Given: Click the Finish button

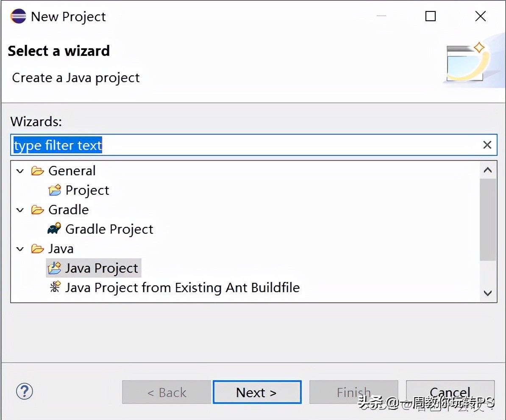Looking at the screenshot, I should point(353,392).
